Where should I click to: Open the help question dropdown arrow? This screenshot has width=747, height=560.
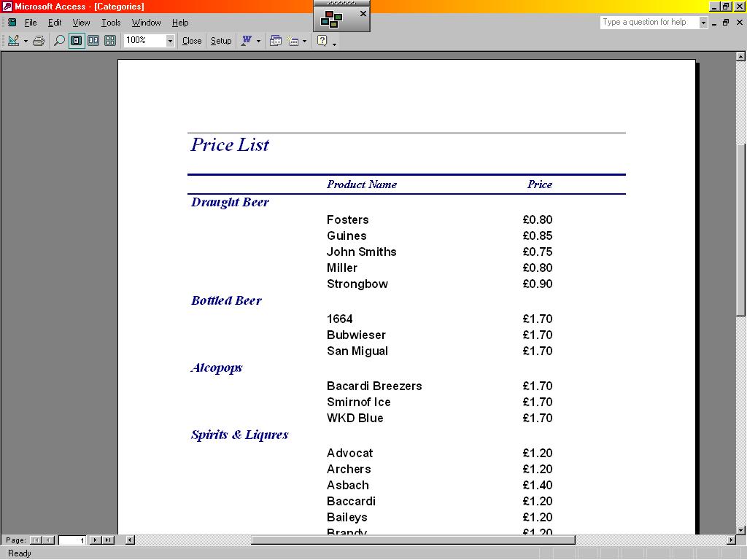tap(703, 23)
